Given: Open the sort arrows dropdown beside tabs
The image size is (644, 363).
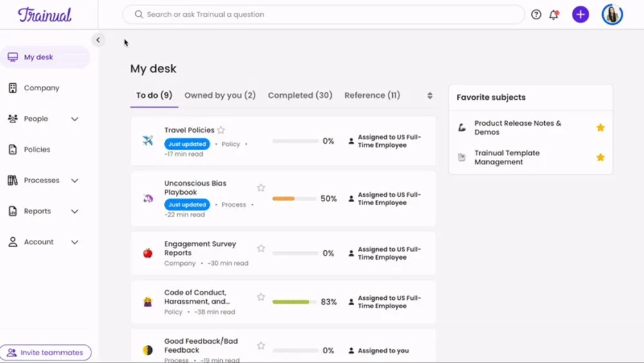Looking at the screenshot, I should [430, 95].
